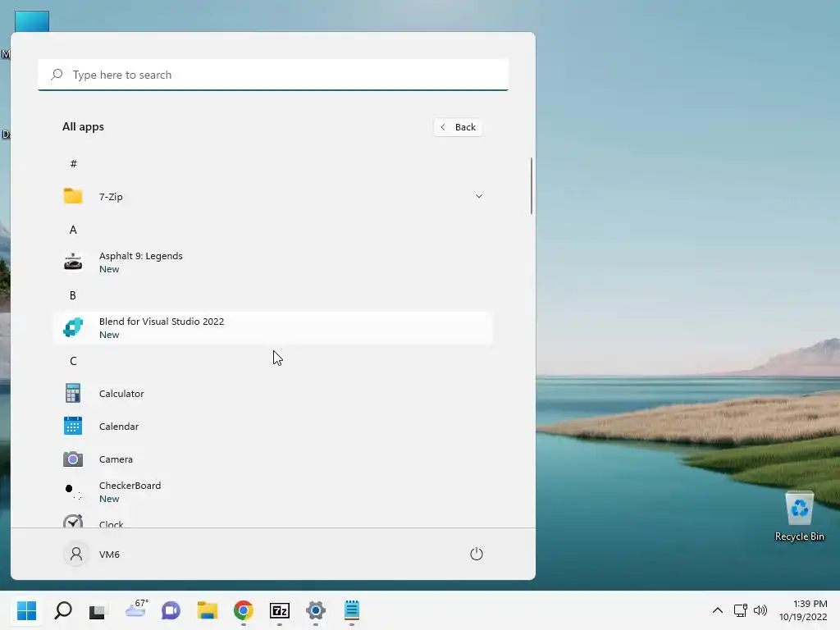840x630 pixels.
Task: Jump to letter index via # header
Action: (x=73, y=163)
